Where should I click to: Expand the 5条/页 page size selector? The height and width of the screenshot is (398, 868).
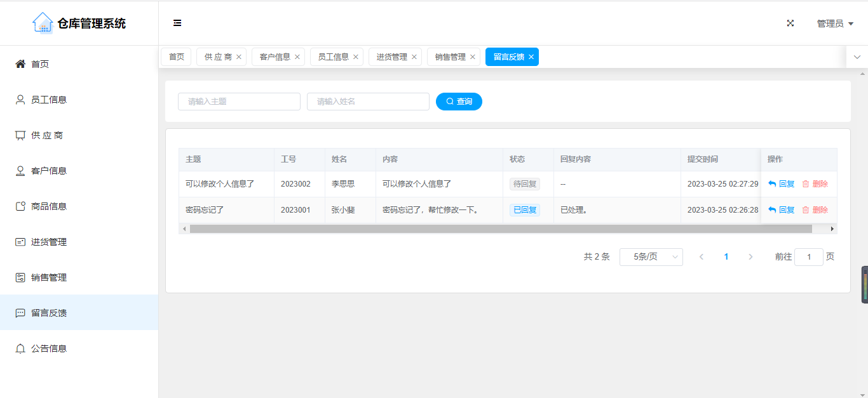tap(651, 257)
